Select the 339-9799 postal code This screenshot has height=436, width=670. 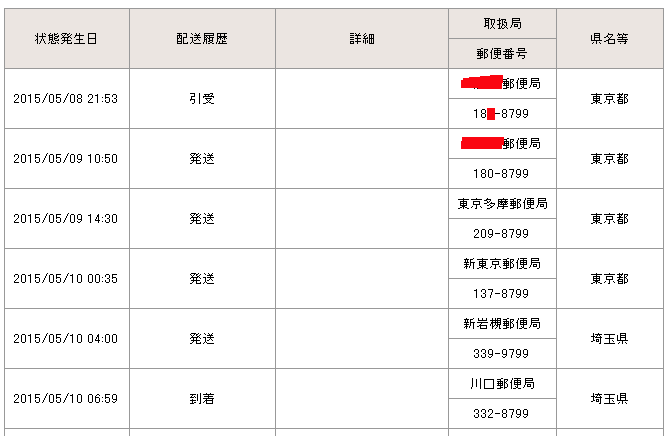click(502, 354)
